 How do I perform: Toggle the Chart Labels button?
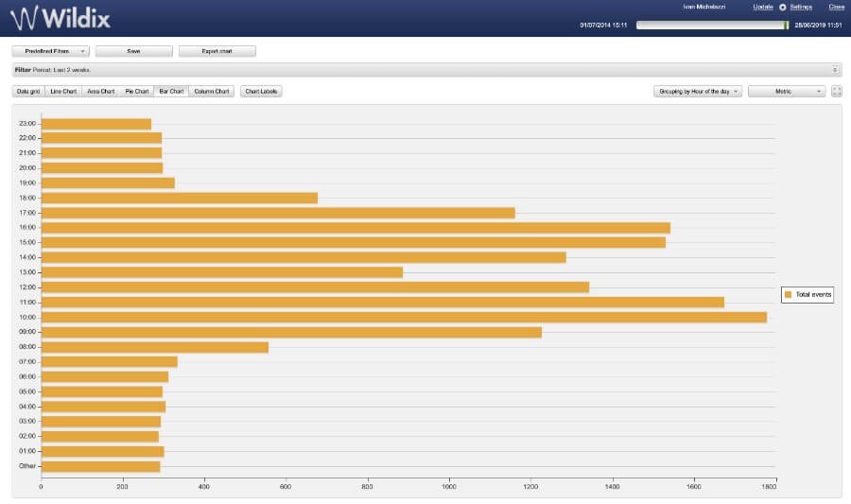[x=262, y=92]
